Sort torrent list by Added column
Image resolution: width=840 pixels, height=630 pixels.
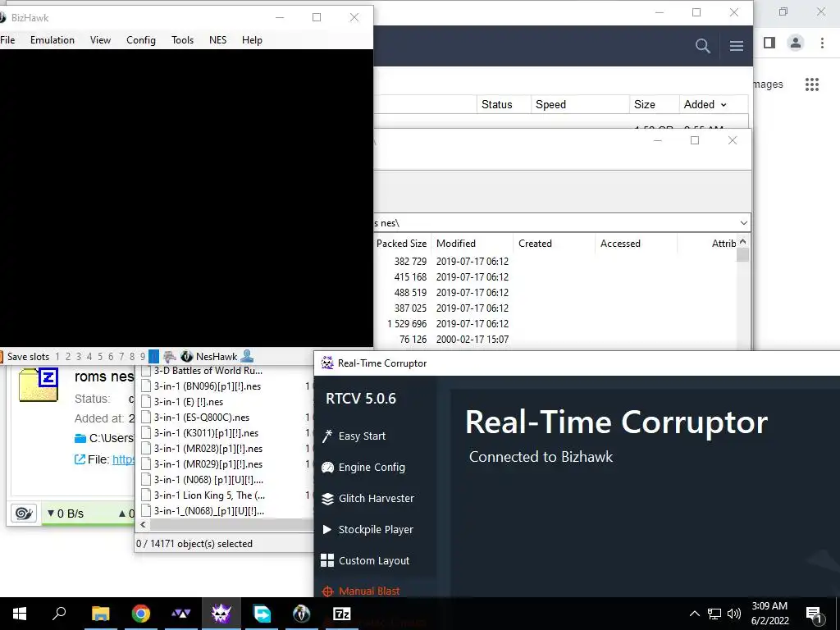(x=705, y=104)
